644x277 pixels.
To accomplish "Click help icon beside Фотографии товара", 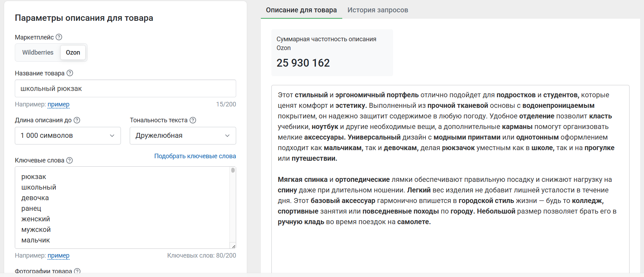I will click(77, 271).
